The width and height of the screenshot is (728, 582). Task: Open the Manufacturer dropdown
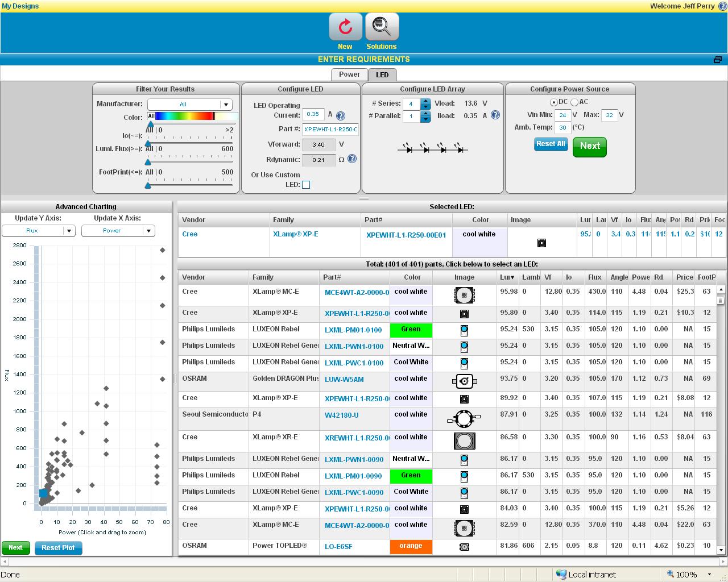coord(190,105)
